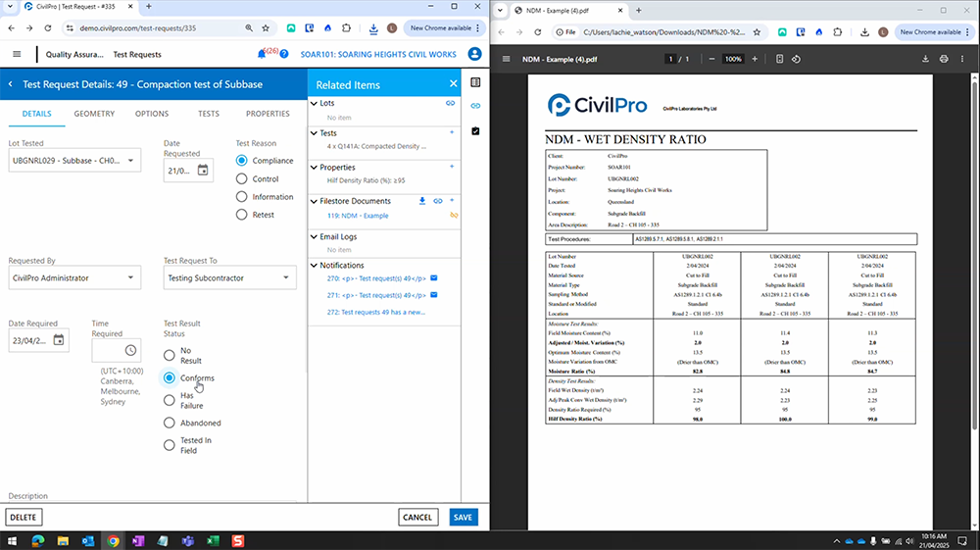
Task: Click the unlink icon beside 119: NDM - Example
Action: 454,216
